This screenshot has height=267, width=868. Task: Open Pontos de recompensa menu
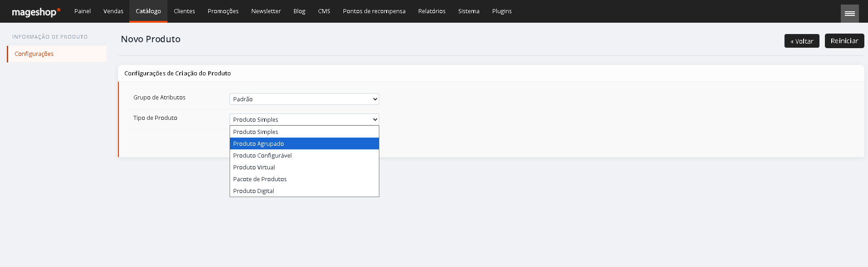tap(374, 11)
